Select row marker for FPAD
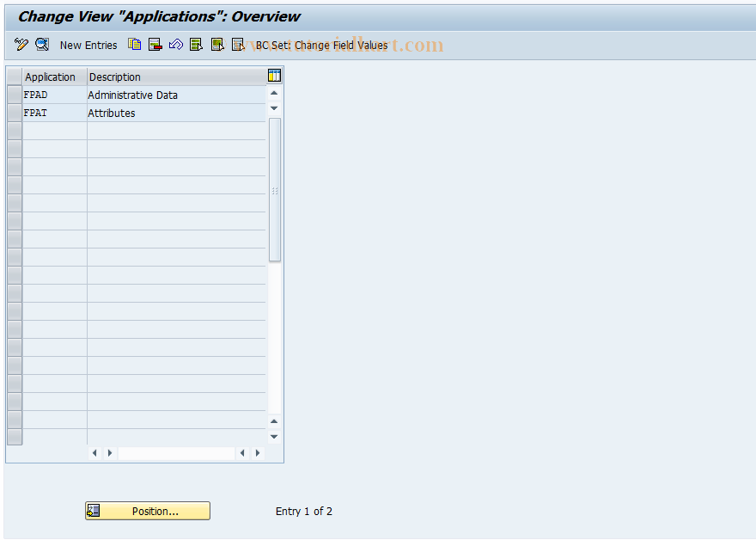Screen dimensions: 756x540 [15, 95]
